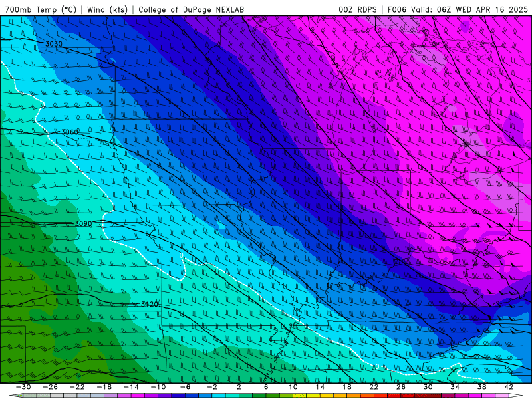
Task: Click the -22 legend value
Action: 77,387
